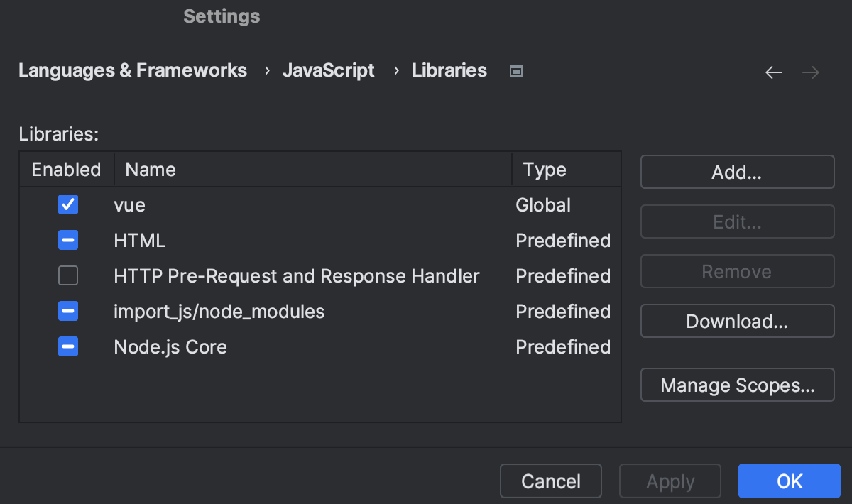Open the Languages & Frameworks breadcrumb
The width and height of the screenshot is (852, 504).
[x=133, y=70]
